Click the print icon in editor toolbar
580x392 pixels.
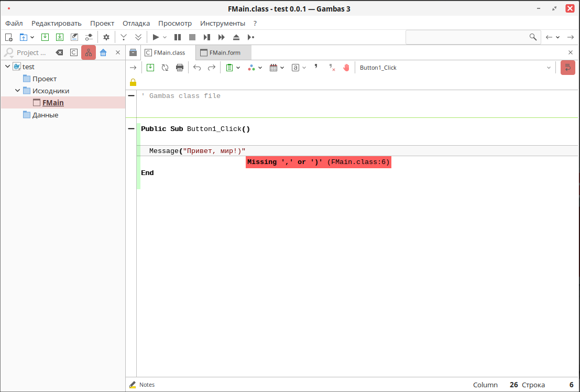coord(180,68)
